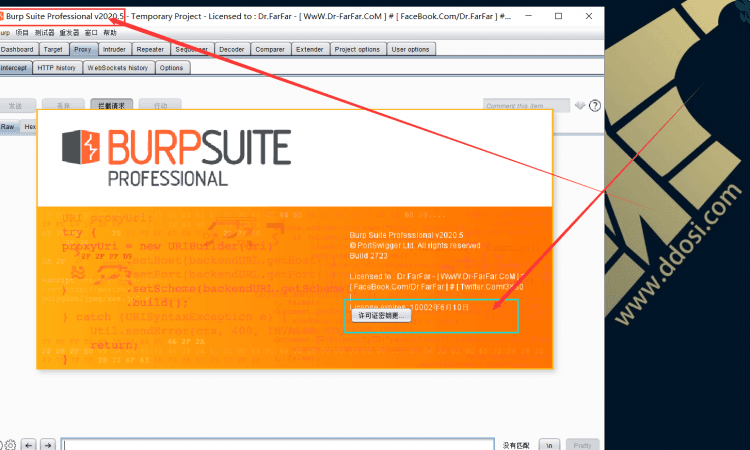Open the 项目 menu
The width and height of the screenshot is (750, 450).
tap(22, 33)
